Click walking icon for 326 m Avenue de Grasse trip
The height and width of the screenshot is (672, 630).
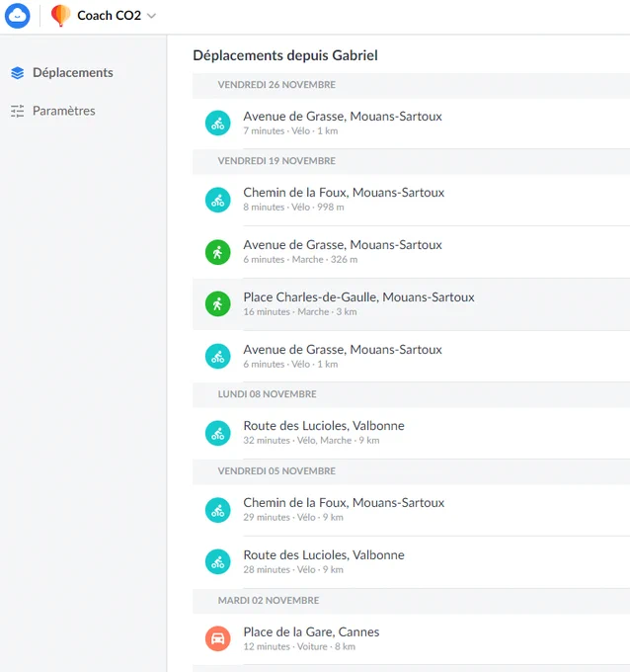(218, 252)
